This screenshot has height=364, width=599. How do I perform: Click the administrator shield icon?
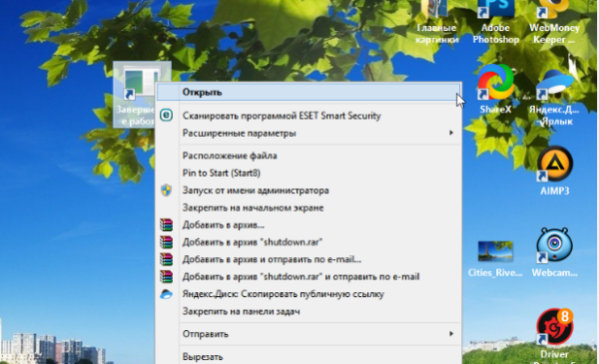pos(166,190)
